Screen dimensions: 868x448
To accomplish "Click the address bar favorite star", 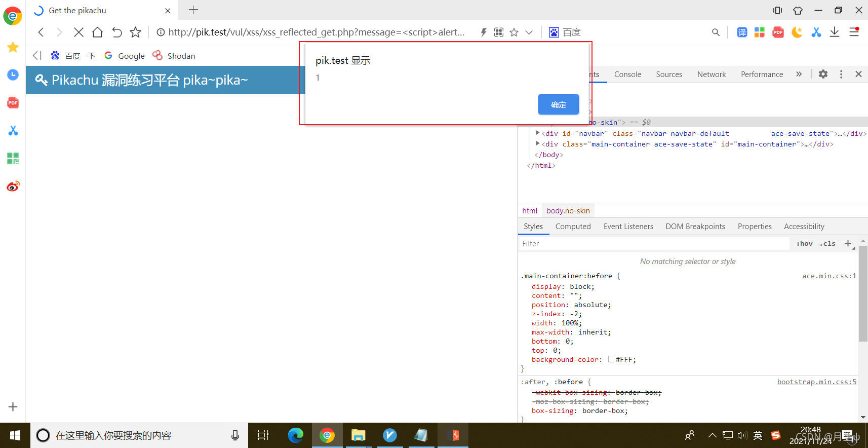I will pos(514,32).
